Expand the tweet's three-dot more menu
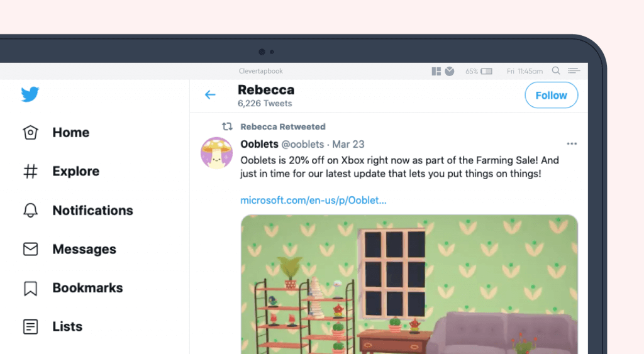Screen dimensions: 644x354 coord(572,144)
